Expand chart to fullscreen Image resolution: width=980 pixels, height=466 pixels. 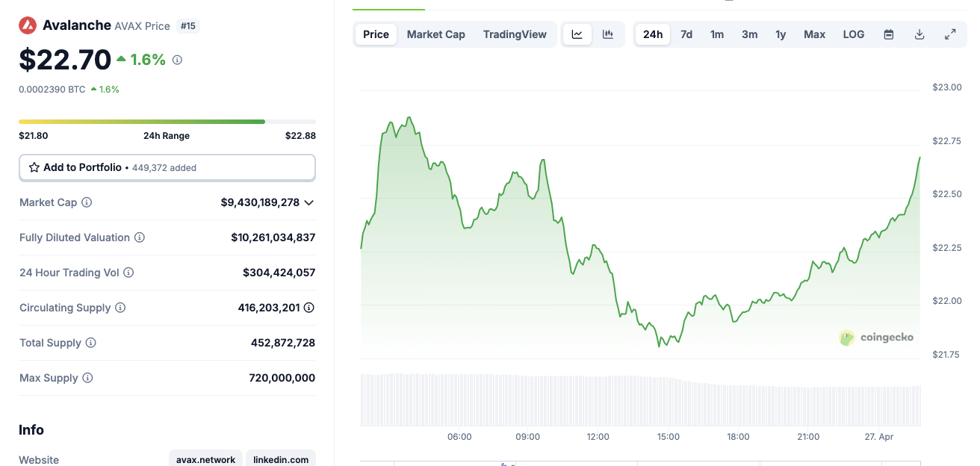pos(950,34)
